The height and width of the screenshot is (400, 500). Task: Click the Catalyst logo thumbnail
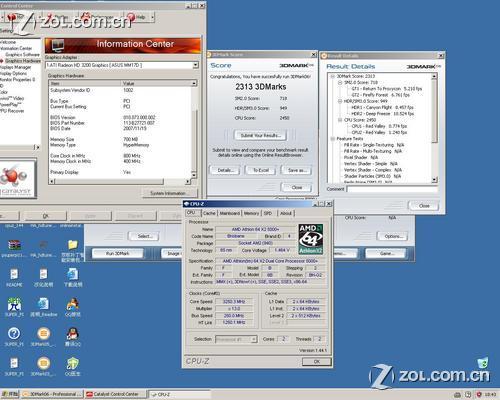coord(18,179)
